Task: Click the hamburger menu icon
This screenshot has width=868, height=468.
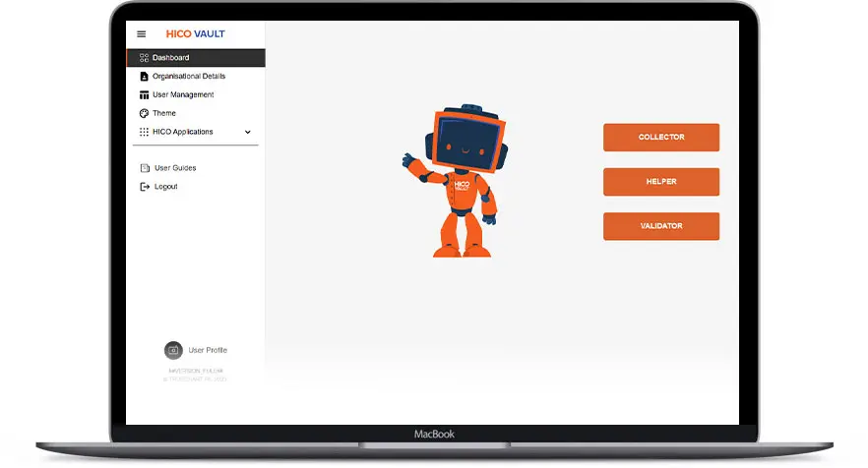Action: [x=141, y=34]
